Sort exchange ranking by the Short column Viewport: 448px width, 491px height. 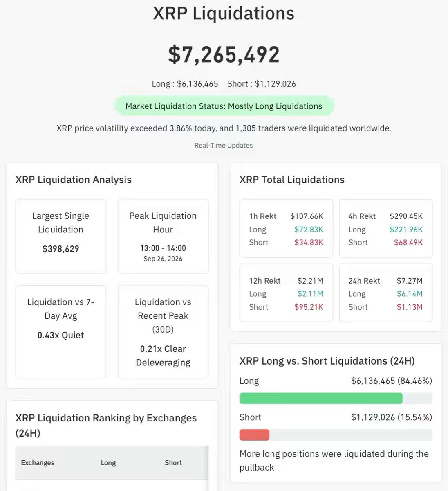click(173, 463)
